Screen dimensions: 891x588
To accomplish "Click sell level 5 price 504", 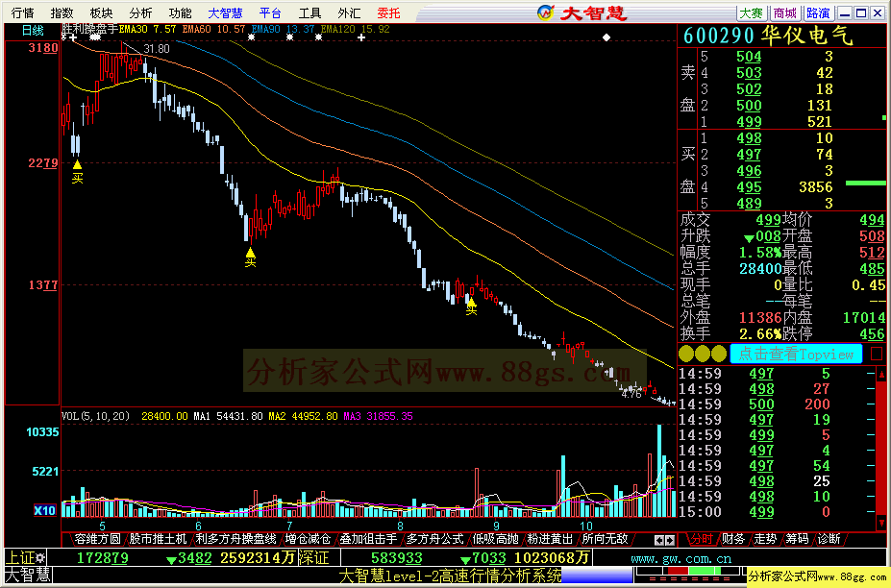I will tap(749, 57).
